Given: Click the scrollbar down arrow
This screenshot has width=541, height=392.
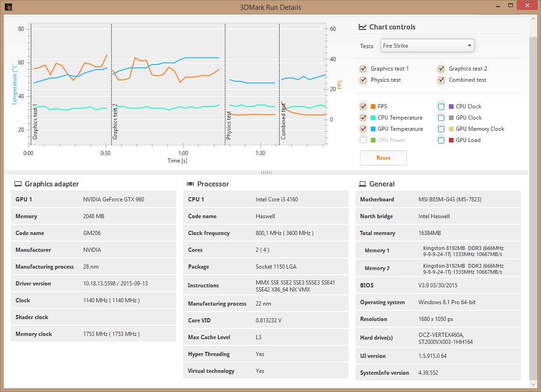Looking at the screenshot, I should click(x=533, y=384).
